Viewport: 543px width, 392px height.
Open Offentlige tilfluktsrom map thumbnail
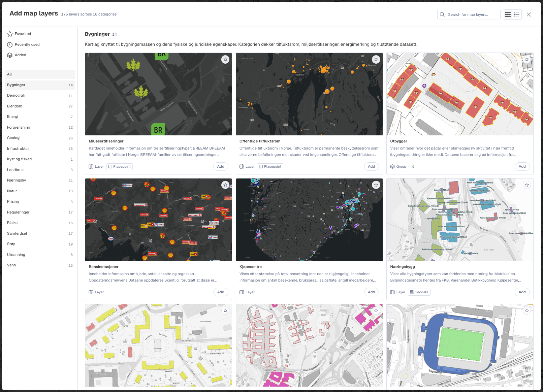point(309,94)
